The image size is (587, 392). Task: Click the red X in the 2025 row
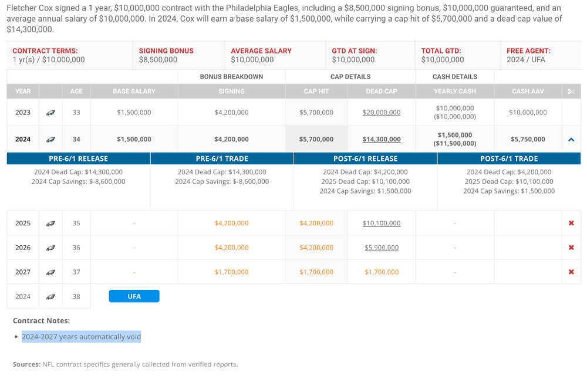(571, 224)
